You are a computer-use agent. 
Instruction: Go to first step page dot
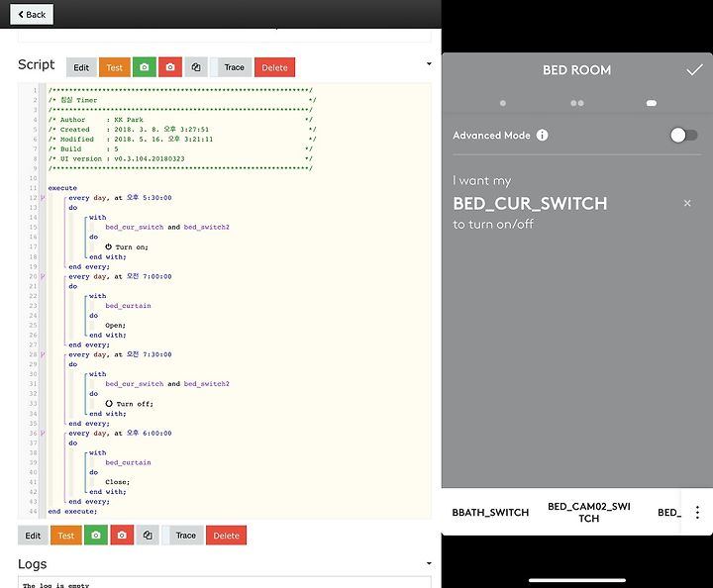502,103
